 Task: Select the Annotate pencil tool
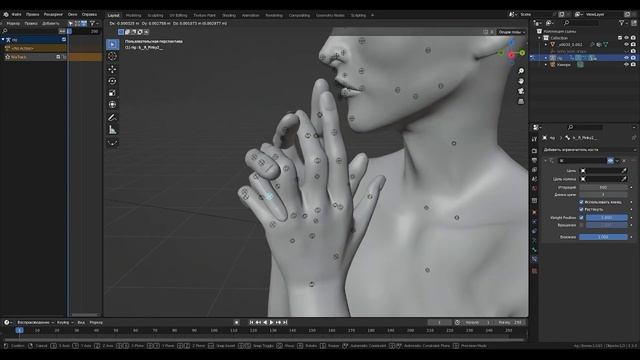[x=112, y=118]
